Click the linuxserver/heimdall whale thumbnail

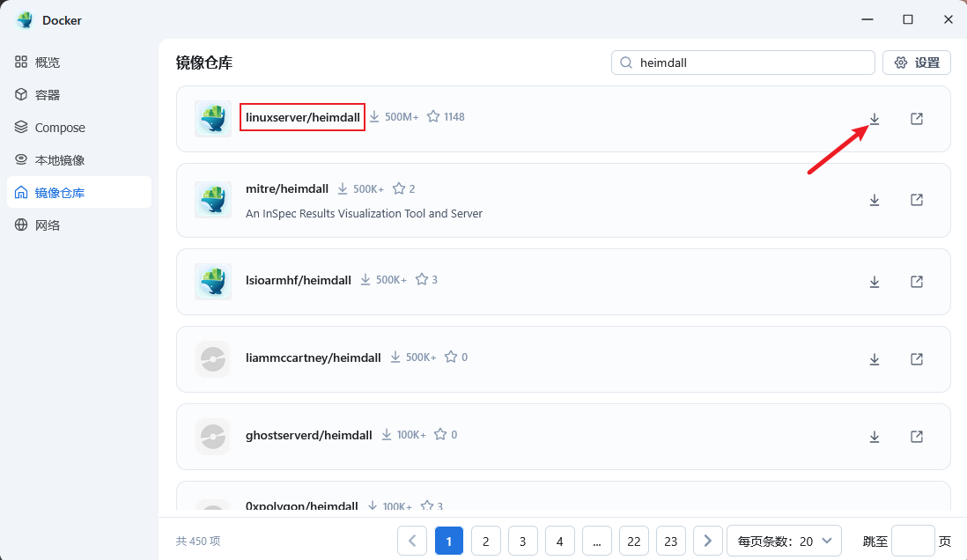[x=213, y=118]
